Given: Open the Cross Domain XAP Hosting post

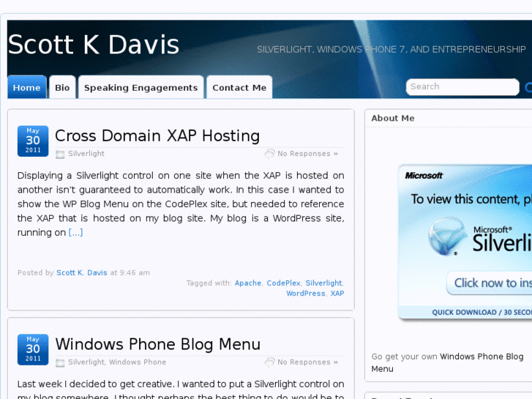Looking at the screenshot, I should pyautogui.click(x=157, y=135).
